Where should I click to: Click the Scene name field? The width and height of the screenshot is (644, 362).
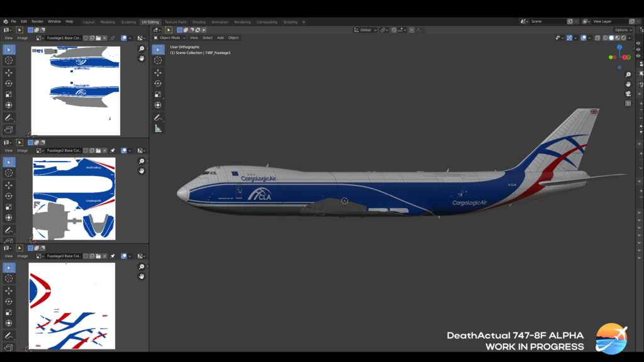(548, 21)
